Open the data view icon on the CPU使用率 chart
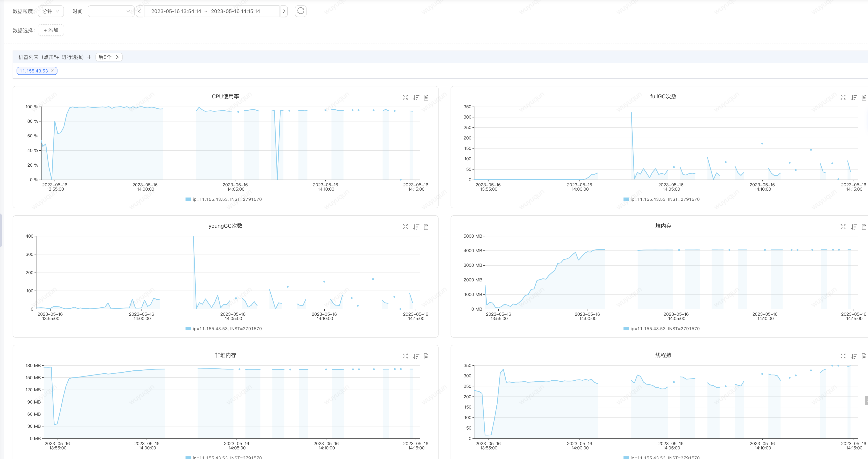Image resolution: width=868 pixels, height=459 pixels. [426, 98]
